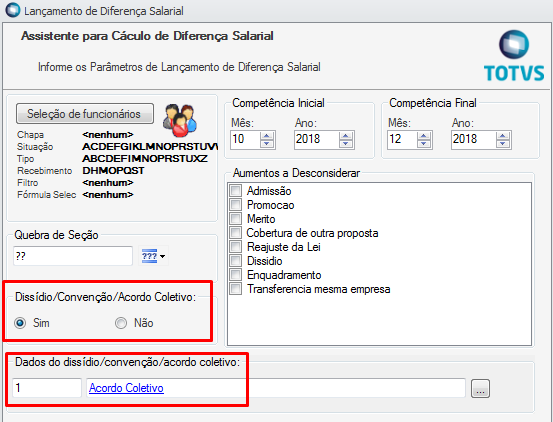Click the Quebra de Seção input field
Viewport: 553px width, 422px height.
(73, 256)
